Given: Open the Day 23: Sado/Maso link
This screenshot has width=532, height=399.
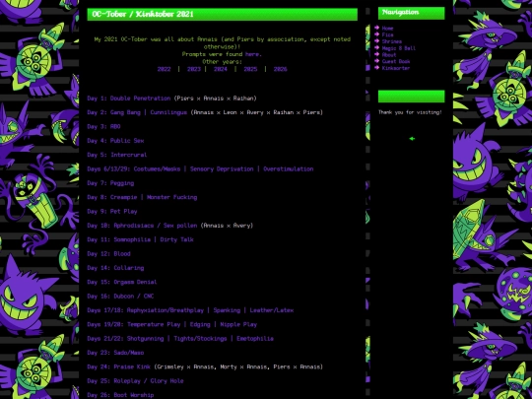Looking at the screenshot, I should click(x=115, y=353).
